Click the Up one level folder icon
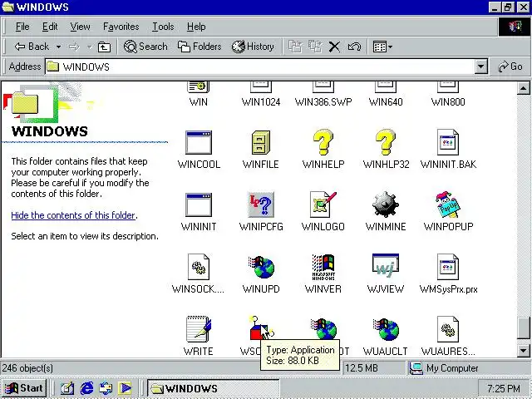The height and width of the screenshot is (399, 532). tap(104, 47)
